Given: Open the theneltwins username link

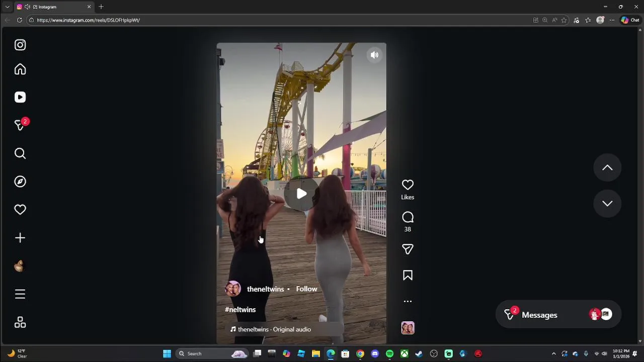Looking at the screenshot, I should (x=265, y=289).
